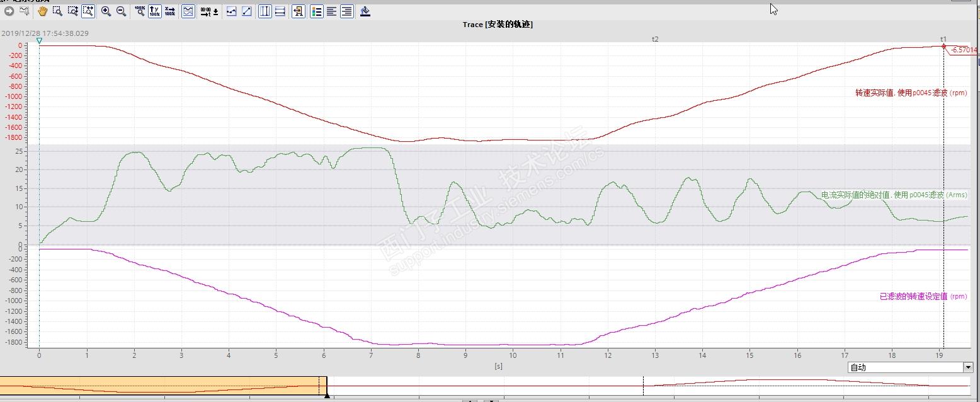Image resolution: width=980 pixels, height=402 pixels.
Task: Click the 自动 combo box field
Action: click(910, 367)
